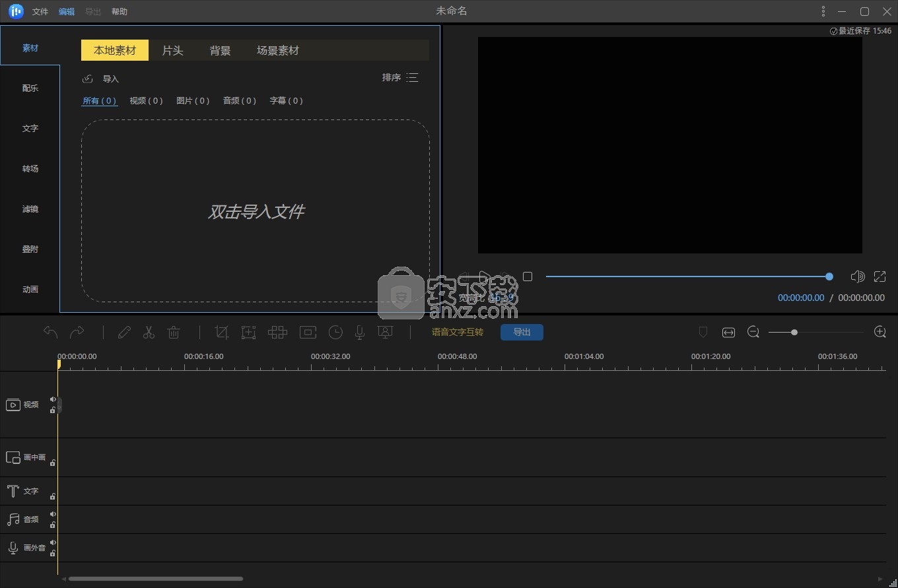Click the 画外音 track microphone icon

tap(13, 548)
